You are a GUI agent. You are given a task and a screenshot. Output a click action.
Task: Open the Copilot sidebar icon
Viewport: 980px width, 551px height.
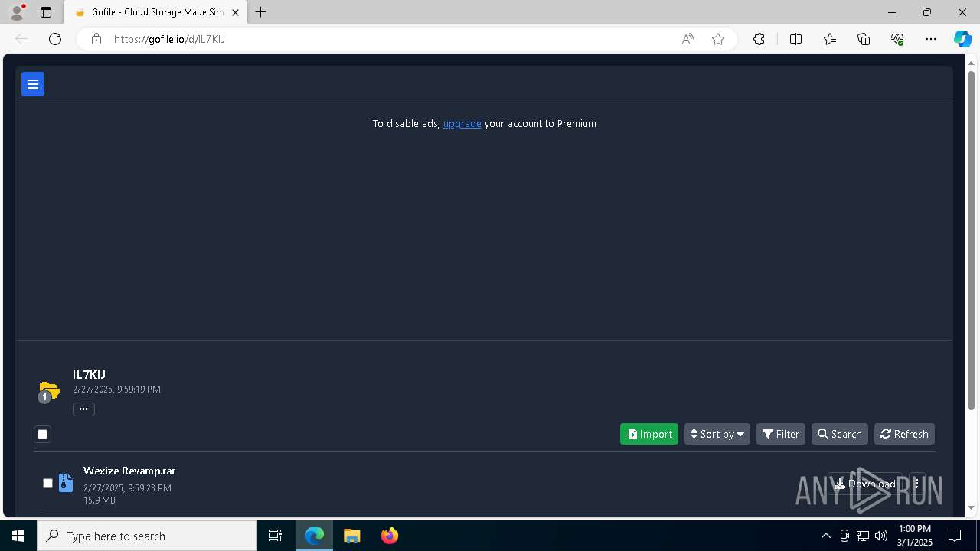[x=962, y=39]
